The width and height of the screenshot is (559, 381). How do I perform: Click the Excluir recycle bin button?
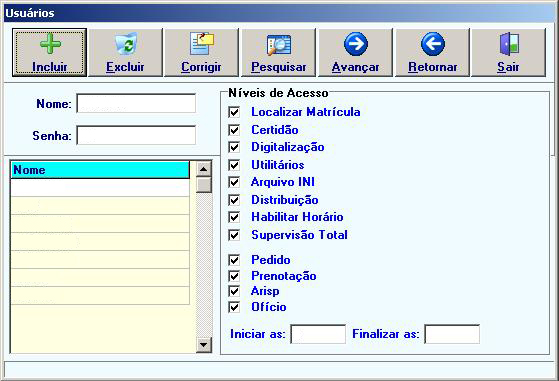pyautogui.click(x=125, y=52)
